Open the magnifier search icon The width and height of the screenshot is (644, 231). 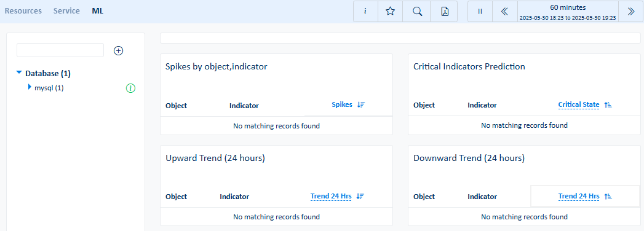[x=417, y=12]
